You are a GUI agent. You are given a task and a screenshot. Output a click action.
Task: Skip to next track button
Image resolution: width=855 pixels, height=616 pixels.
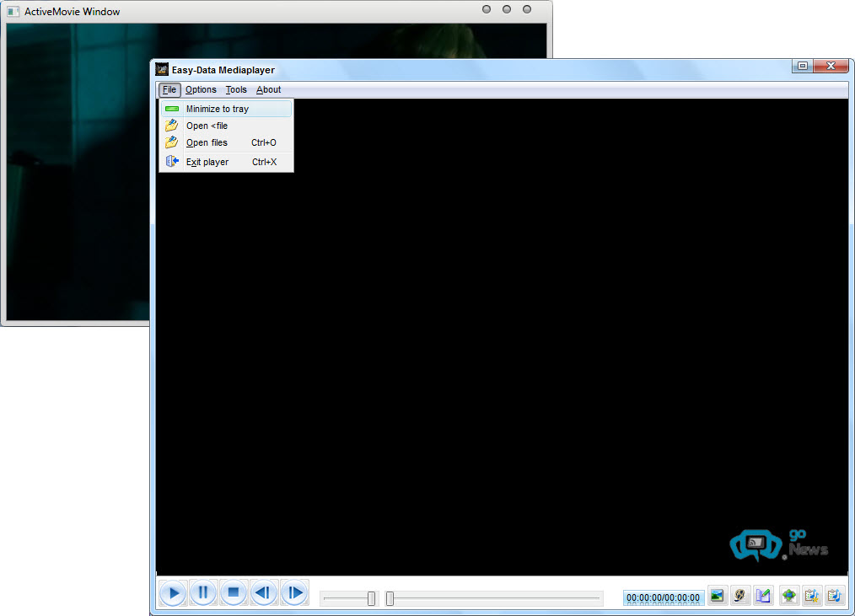(x=294, y=593)
